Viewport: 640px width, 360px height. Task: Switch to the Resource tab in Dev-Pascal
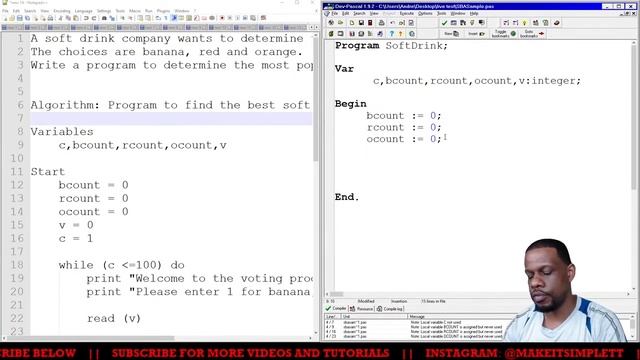[362, 309]
